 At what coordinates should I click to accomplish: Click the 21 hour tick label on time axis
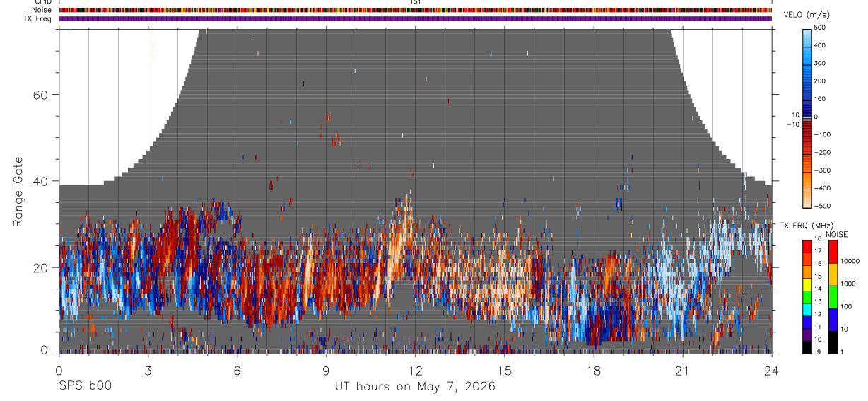coord(682,370)
